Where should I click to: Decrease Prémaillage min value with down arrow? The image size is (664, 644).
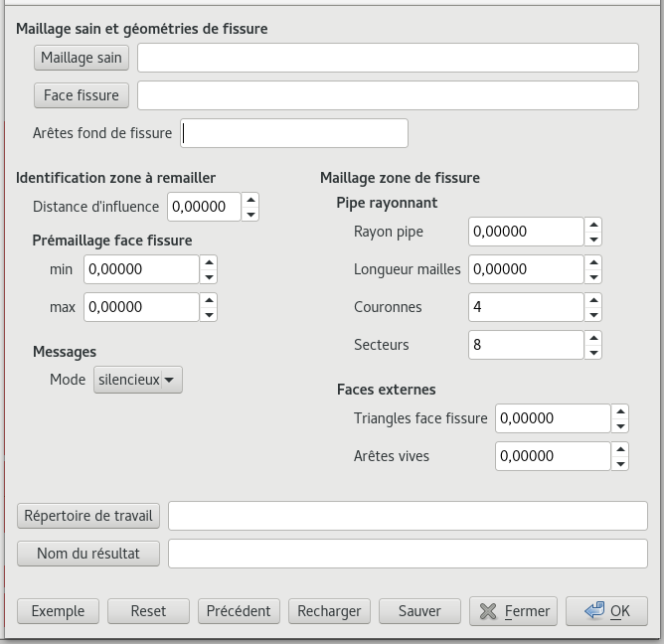(x=209, y=277)
